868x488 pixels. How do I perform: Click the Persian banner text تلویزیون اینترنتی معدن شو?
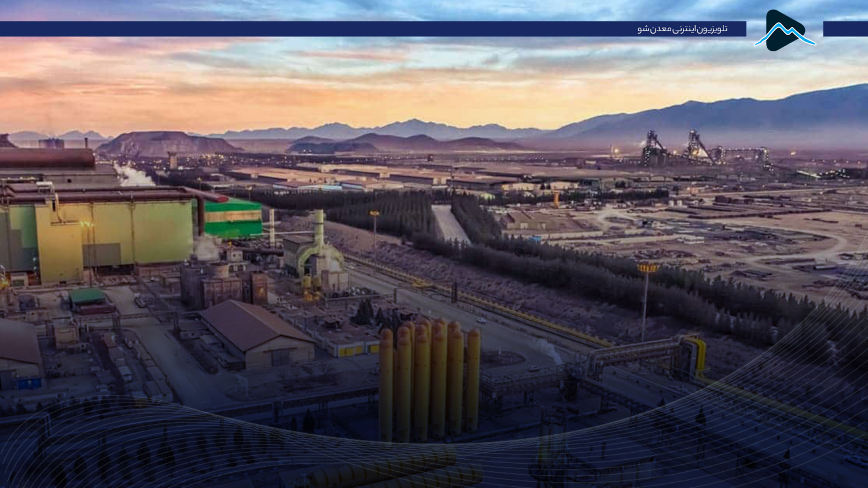point(682,29)
